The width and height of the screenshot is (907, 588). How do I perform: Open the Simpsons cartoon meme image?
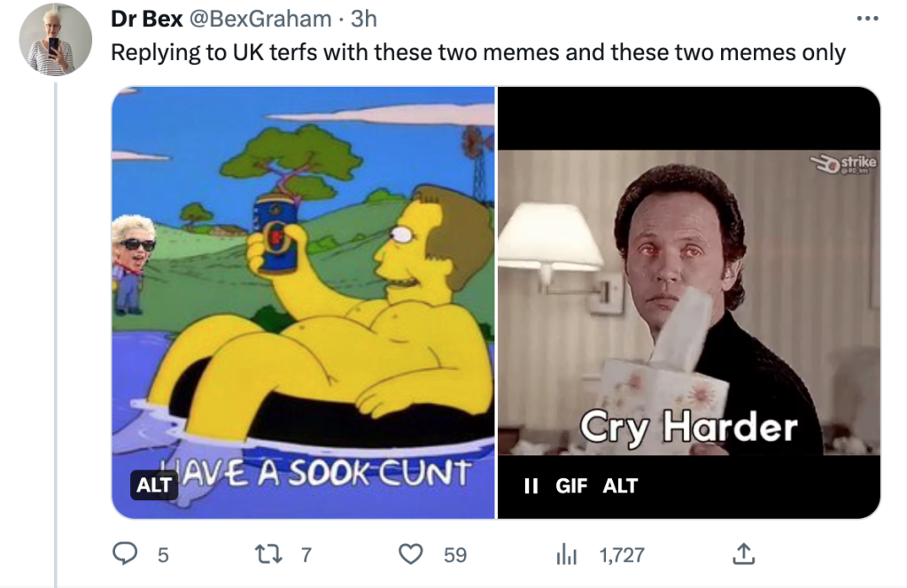304,302
